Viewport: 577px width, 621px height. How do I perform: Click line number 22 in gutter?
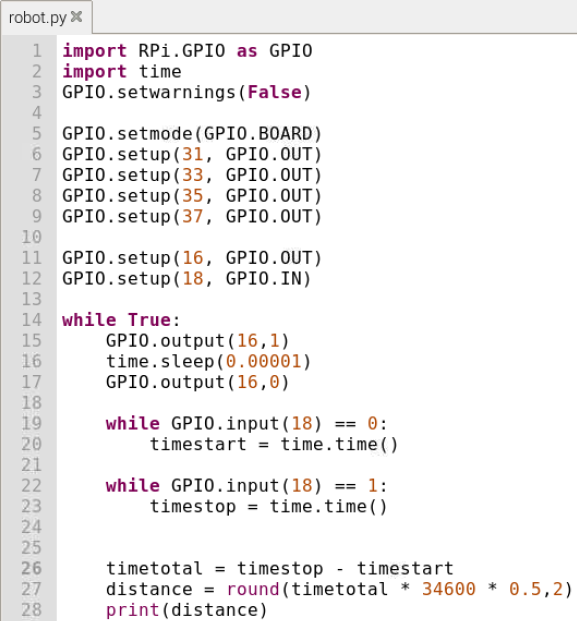point(32,486)
